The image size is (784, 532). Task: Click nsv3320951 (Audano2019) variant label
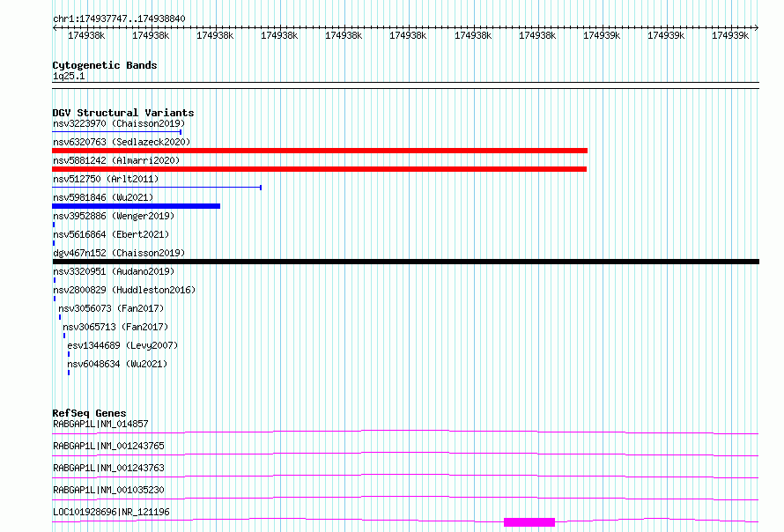click(x=114, y=271)
